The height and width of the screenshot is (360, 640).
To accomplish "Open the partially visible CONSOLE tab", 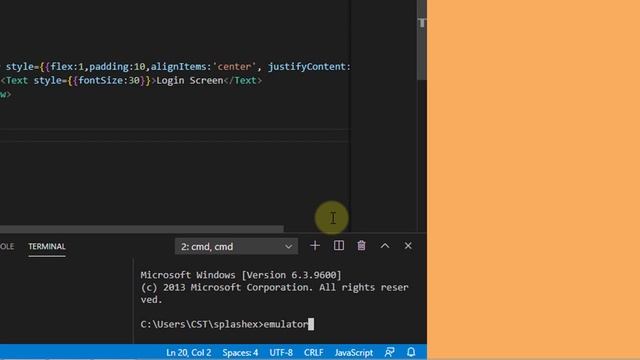I will click(x=7, y=247).
